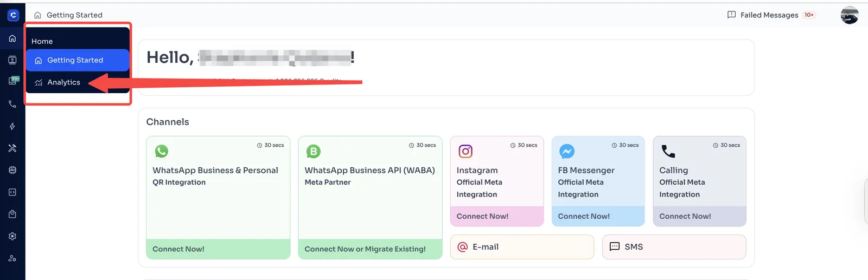Image resolution: width=868 pixels, height=280 pixels.
Task: Select Analytics in the Home menu
Action: [63, 82]
